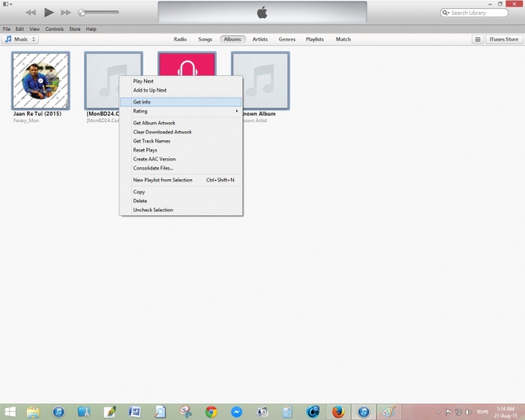Click the Next track fast-forward button
Viewport: 525px width, 420px height.
click(x=66, y=13)
